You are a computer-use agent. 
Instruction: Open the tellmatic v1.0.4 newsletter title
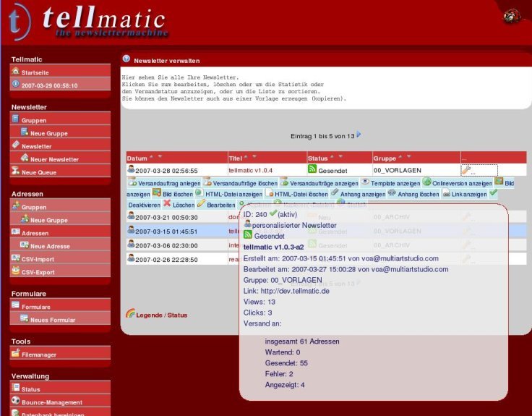[x=250, y=170]
